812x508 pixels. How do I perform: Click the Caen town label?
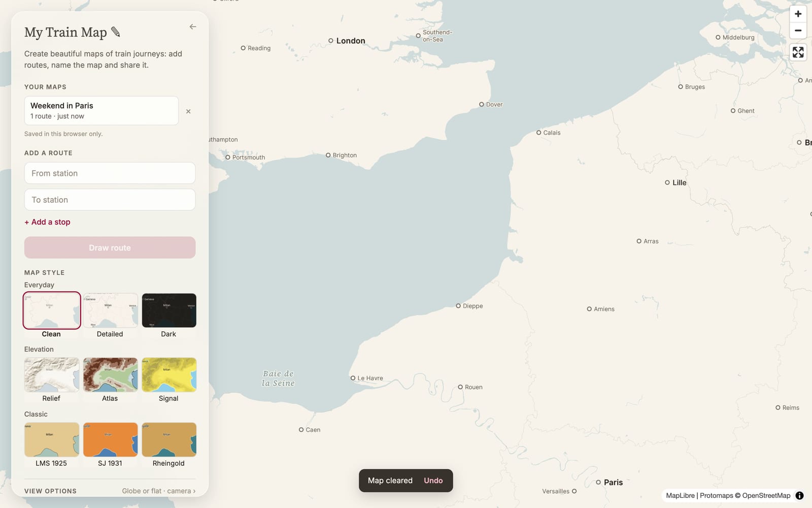[313, 430]
